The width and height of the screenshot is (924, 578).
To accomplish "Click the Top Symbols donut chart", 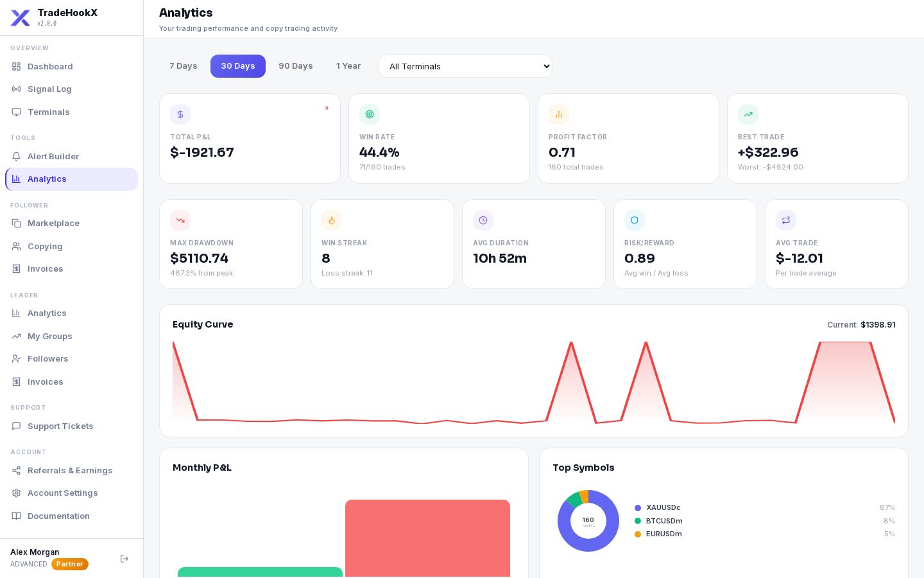I will click(588, 521).
